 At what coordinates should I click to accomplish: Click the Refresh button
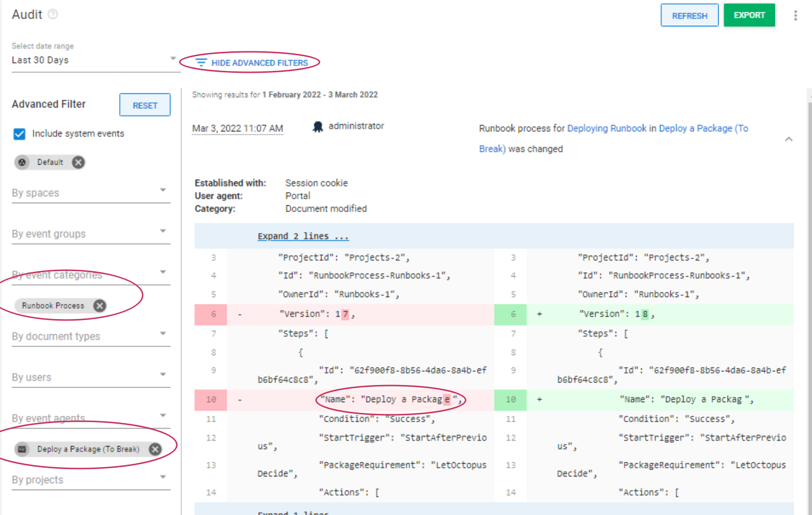coord(689,15)
